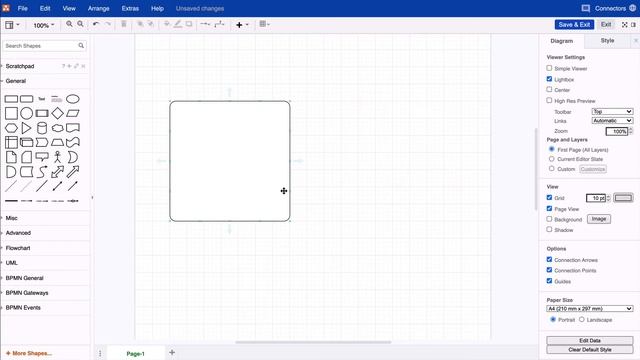This screenshot has width=640, height=360.
Task: Pick the parallelogram shape in General
Action: 73,113
